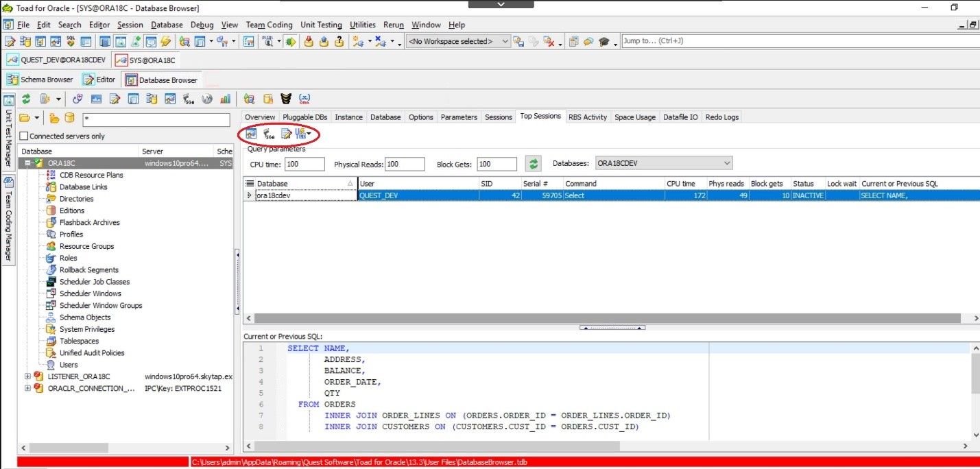The height and width of the screenshot is (469, 980).
Task: Open the Utilities menu
Action: pyautogui.click(x=363, y=25)
